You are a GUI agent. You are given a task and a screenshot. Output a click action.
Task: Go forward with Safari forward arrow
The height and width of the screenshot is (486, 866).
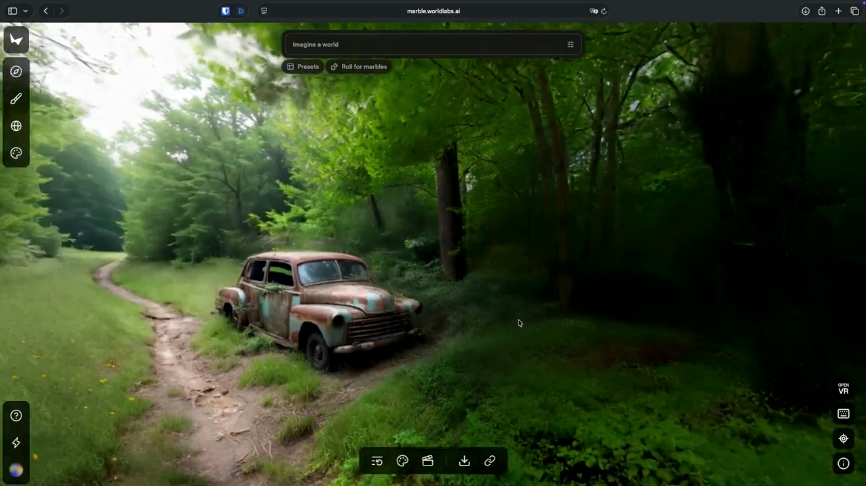61,11
